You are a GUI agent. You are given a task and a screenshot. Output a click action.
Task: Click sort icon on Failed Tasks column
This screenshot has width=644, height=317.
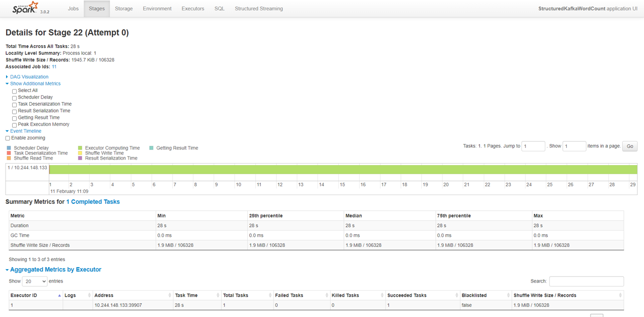[327, 295]
